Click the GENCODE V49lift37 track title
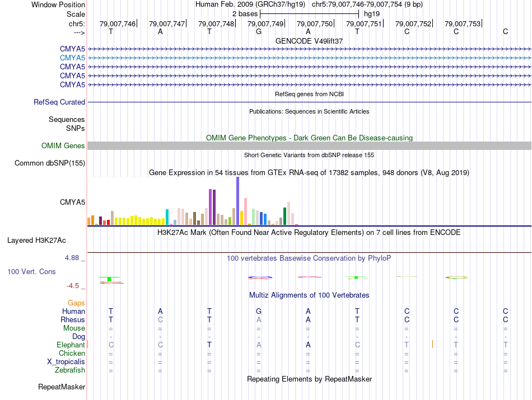Viewport: 532px width, 400px height. pyautogui.click(x=309, y=41)
